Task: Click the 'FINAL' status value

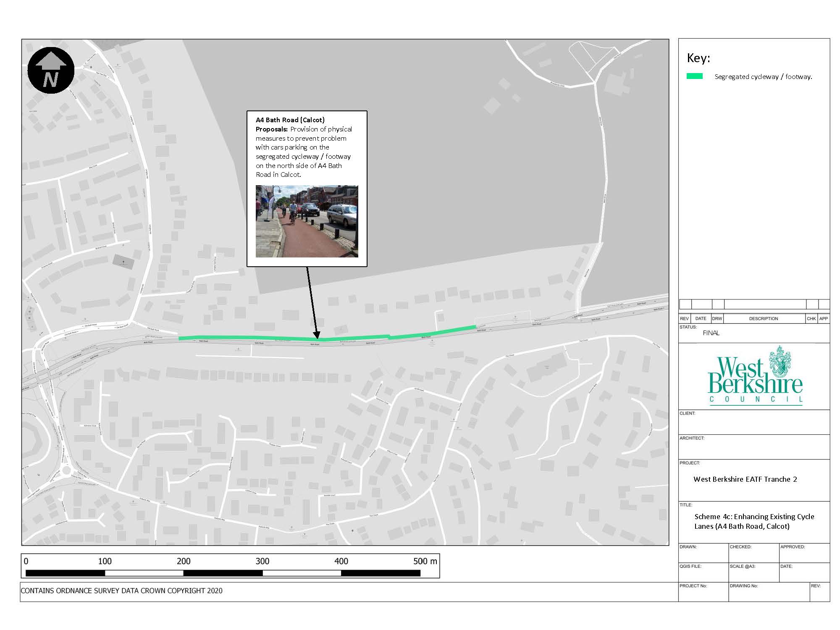Action: (x=711, y=333)
